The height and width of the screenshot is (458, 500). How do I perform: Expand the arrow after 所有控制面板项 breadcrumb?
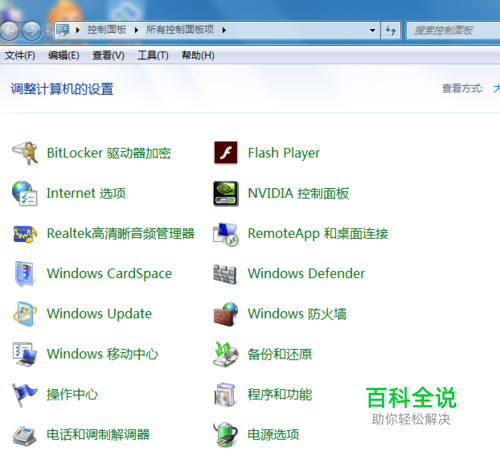224,30
